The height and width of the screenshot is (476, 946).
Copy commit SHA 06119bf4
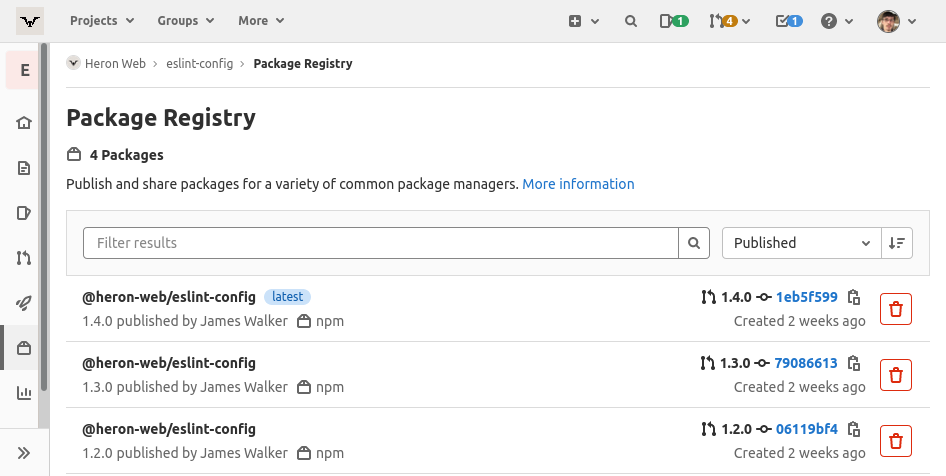point(854,429)
